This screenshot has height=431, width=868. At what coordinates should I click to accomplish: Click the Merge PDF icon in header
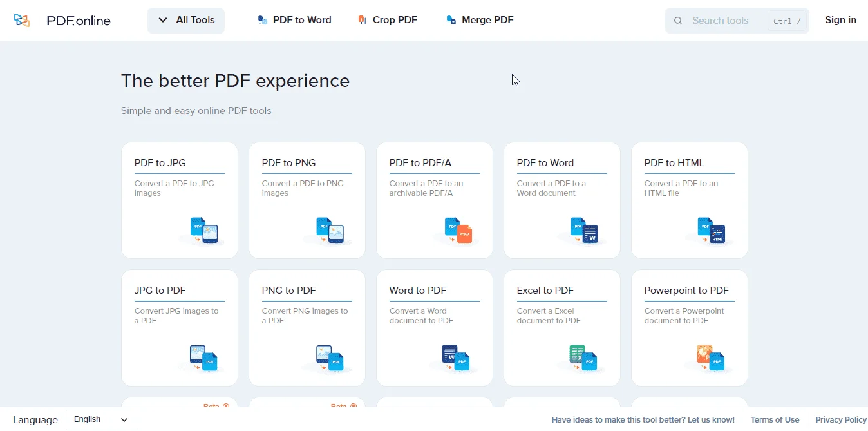451,20
